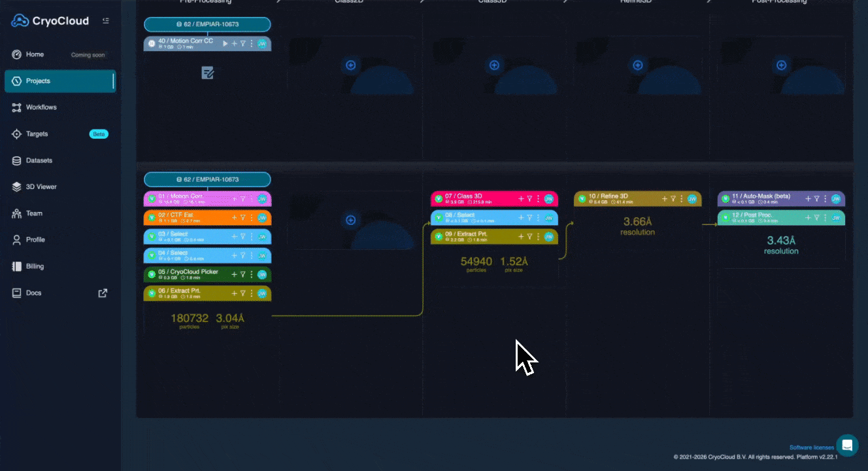Open the Software licenses link
The image size is (868, 471).
(811, 447)
